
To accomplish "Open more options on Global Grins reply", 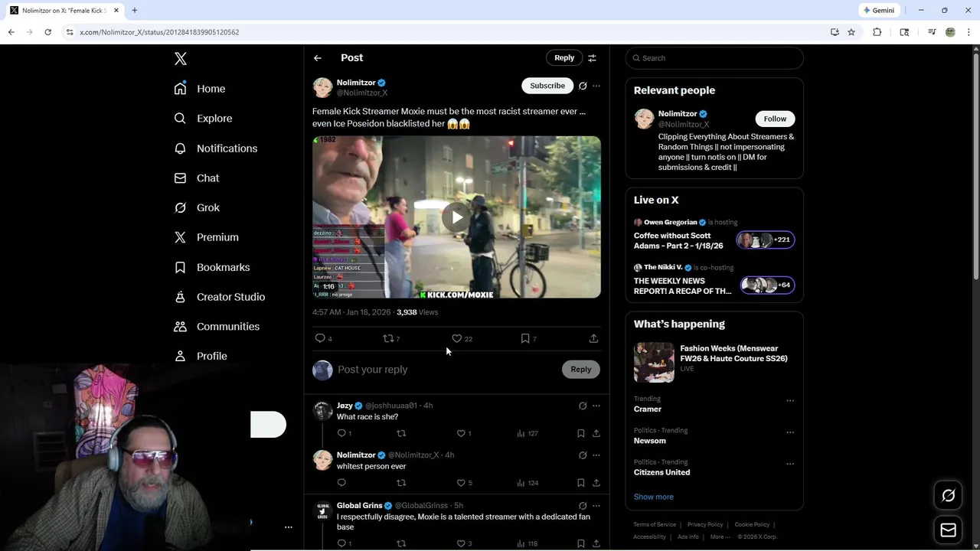I will (596, 506).
